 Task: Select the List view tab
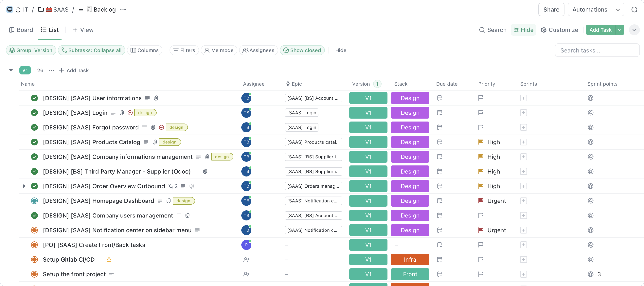pyautogui.click(x=50, y=30)
